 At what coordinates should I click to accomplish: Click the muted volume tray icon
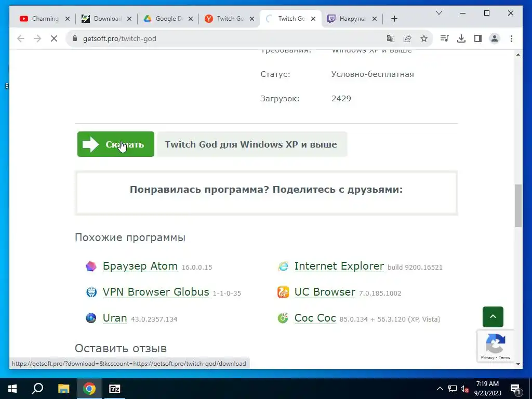[465, 389]
